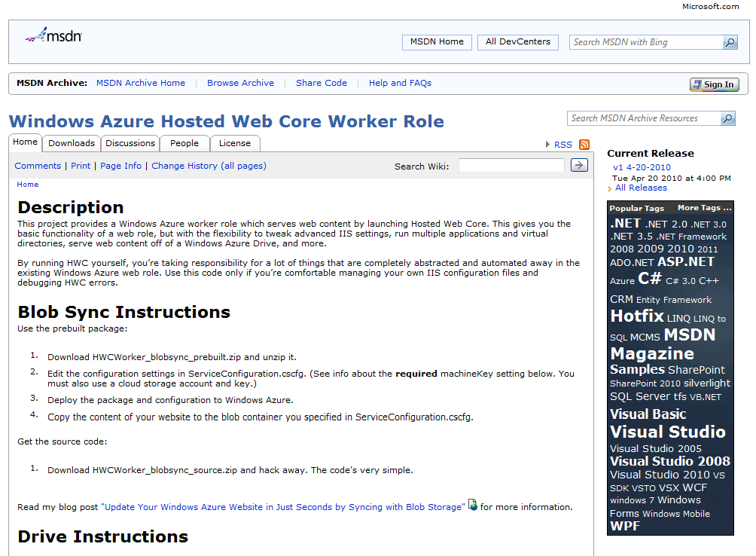Select the SharePoint 2010 tag
Screen dimensions: 756x556
tap(645, 383)
